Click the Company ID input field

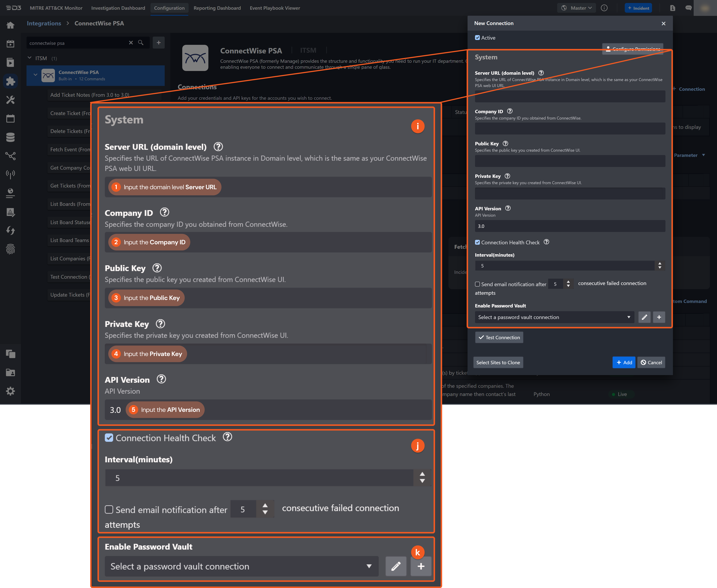(x=570, y=129)
